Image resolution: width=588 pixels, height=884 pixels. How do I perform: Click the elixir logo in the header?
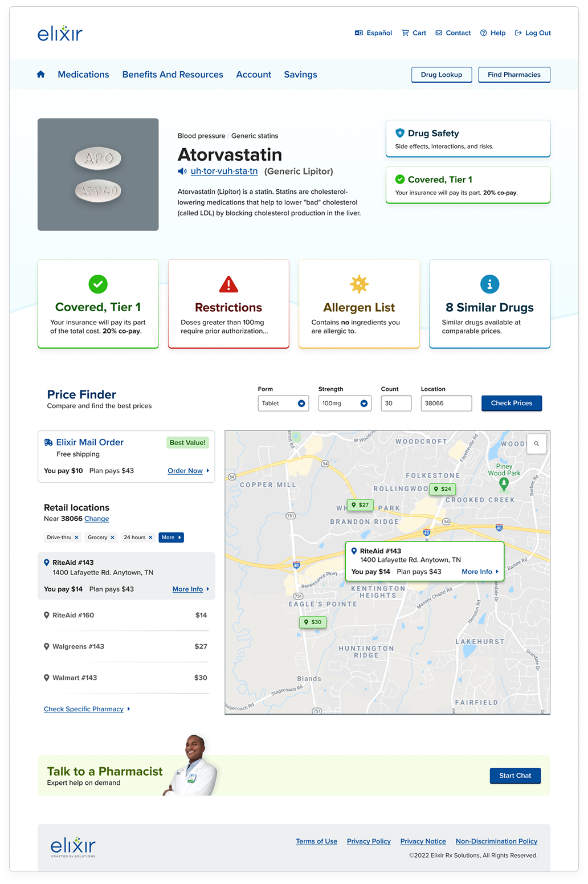coord(60,34)
